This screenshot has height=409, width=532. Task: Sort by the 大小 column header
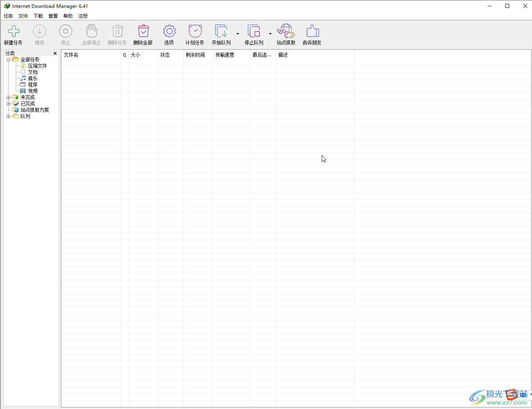(x=143, y=55)
